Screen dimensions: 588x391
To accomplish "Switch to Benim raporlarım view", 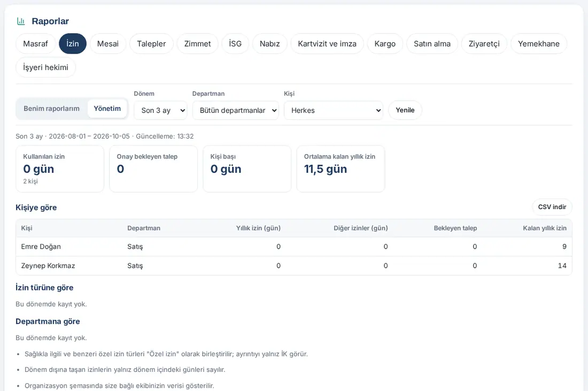I will point(52,109).
